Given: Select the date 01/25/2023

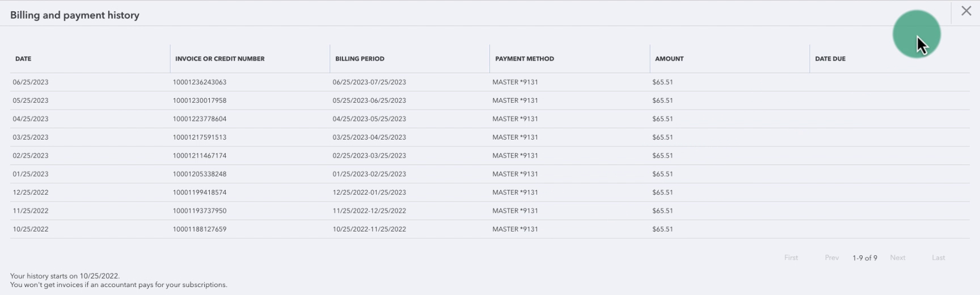Looking at the screenshot, I should [31, 174].
